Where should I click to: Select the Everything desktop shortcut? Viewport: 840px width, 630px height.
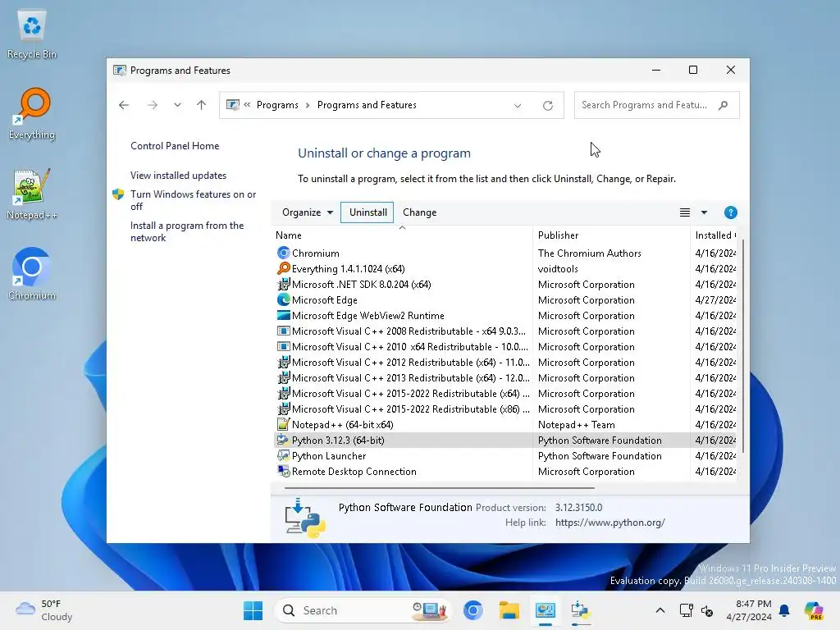click(x=32, y=113)
